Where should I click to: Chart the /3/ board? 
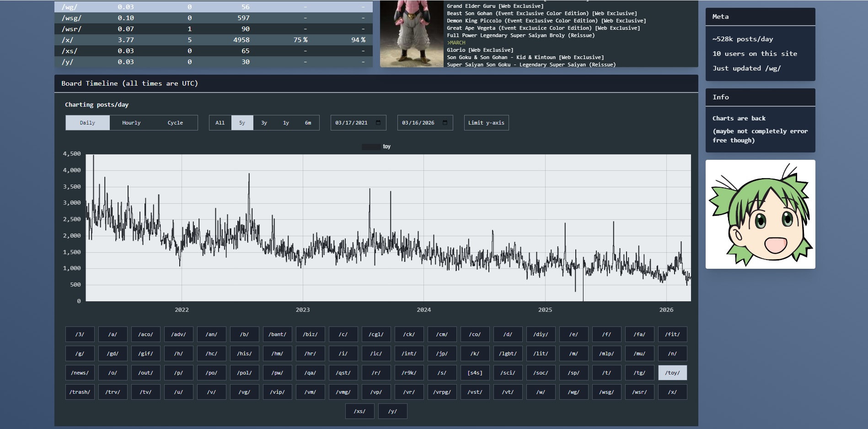pos(80,334)
